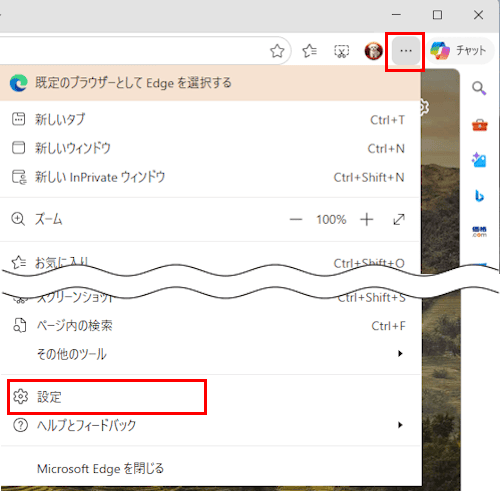Click the ズーム magnifier icon
This screenshot has width=500, height=493.
(18, 220)
